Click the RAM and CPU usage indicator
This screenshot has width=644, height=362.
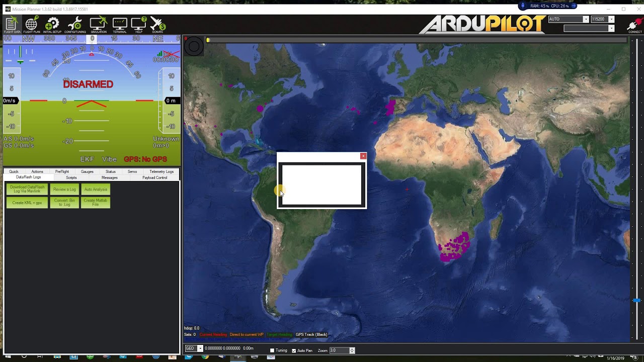(x=548, y=6)
